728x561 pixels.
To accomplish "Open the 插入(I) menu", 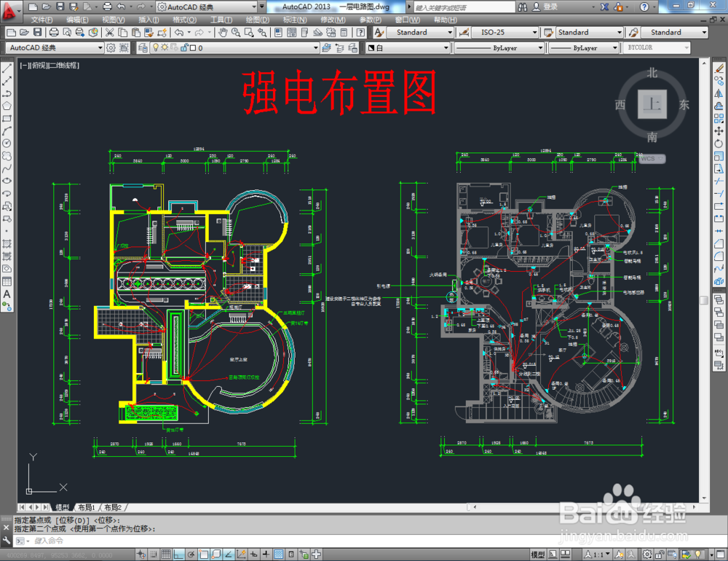I will tap(149, 20).
